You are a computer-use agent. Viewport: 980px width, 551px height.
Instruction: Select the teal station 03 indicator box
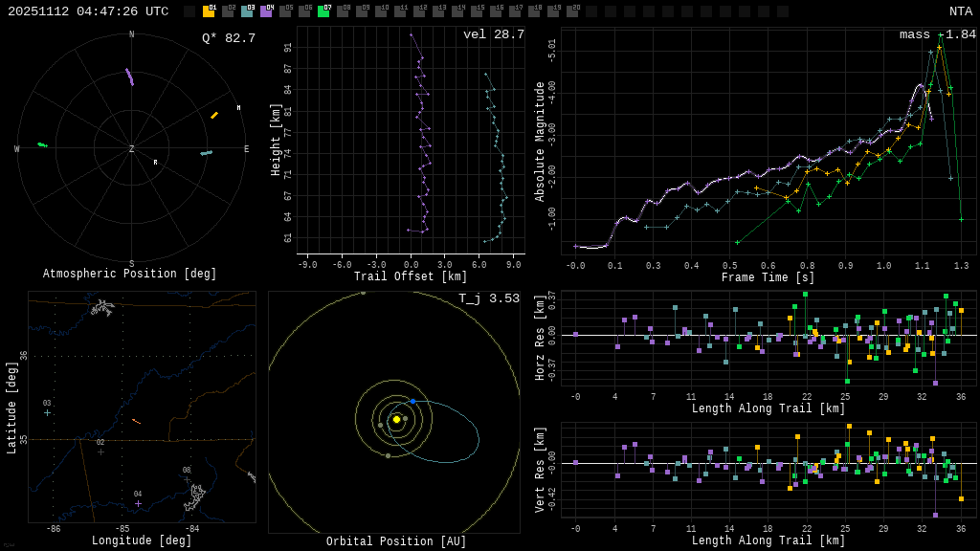pyautogui.click(x=247, y=11)
